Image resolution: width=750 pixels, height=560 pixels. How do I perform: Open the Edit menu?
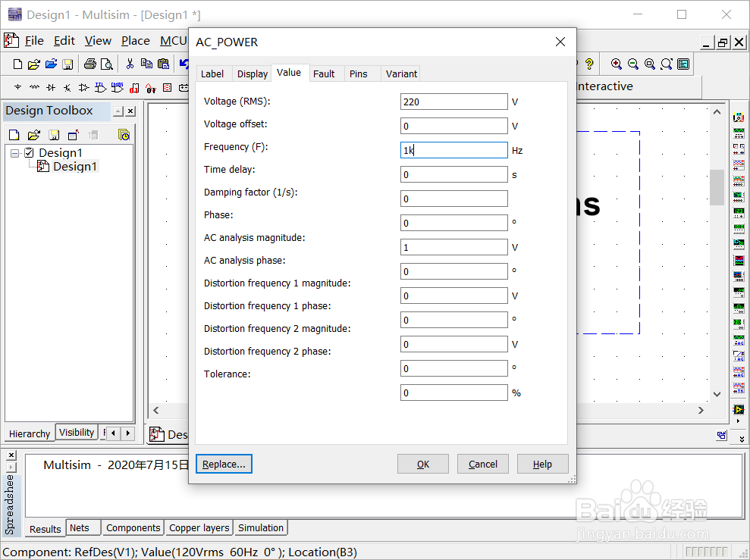(64, 41)
